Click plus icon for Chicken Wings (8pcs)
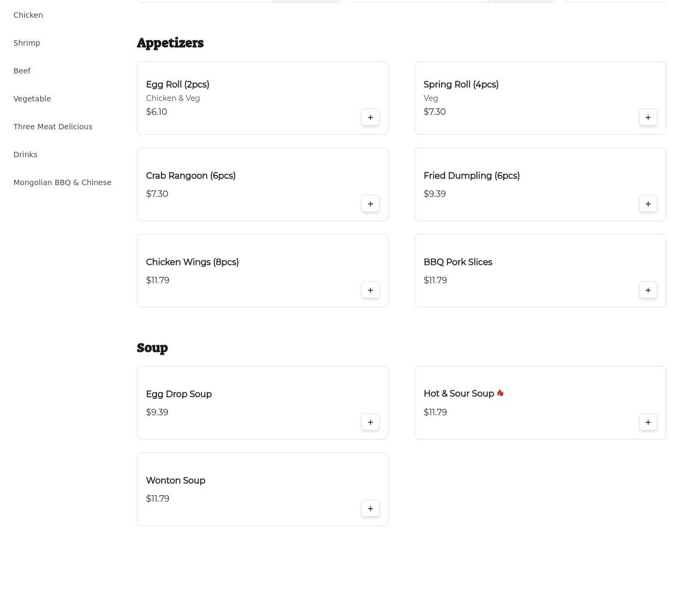 tap(371, 290)
